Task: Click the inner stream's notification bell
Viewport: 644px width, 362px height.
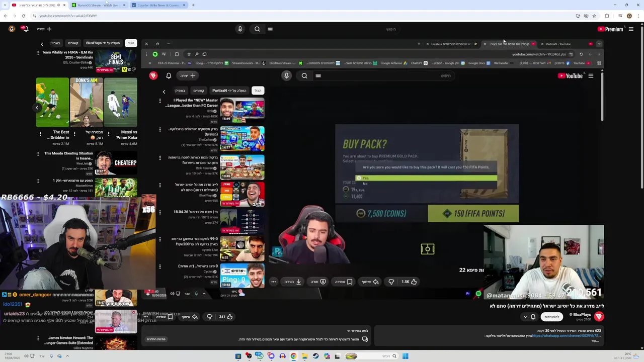Action: [169, 76]
